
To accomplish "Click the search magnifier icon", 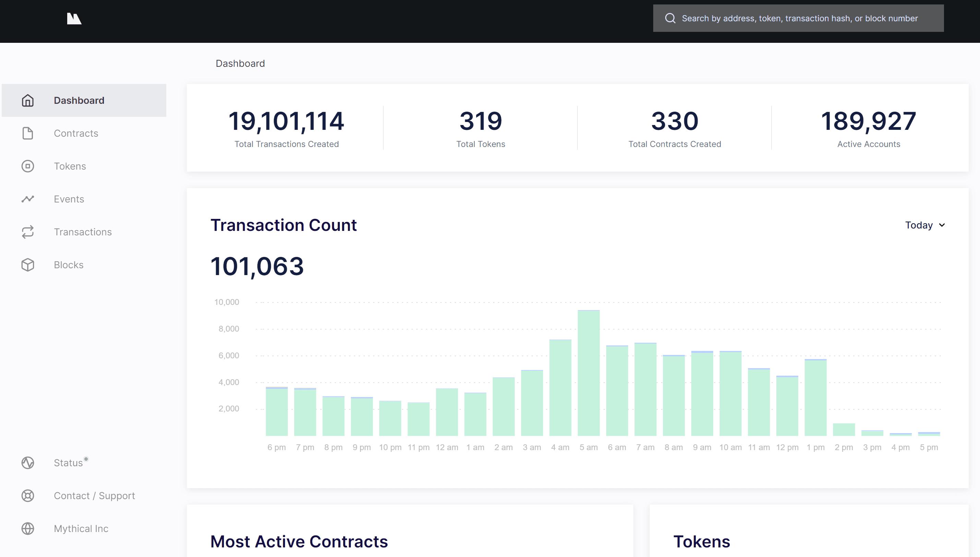I will pyautogui.click(x=670, y=18).
